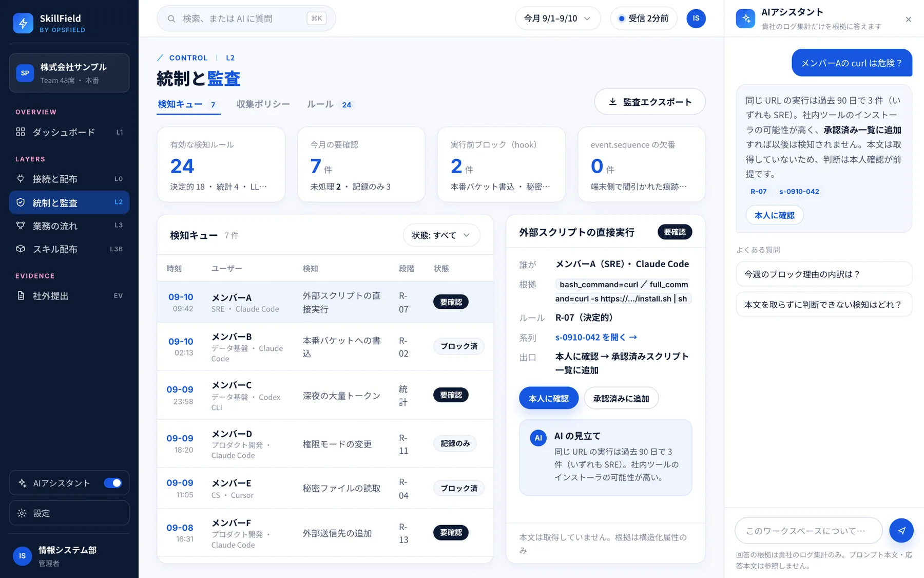Viewport: 924px width, 578px height.
Task: Click the search magnifier icon
Action: pyautogui.click(x=171, y=18)
